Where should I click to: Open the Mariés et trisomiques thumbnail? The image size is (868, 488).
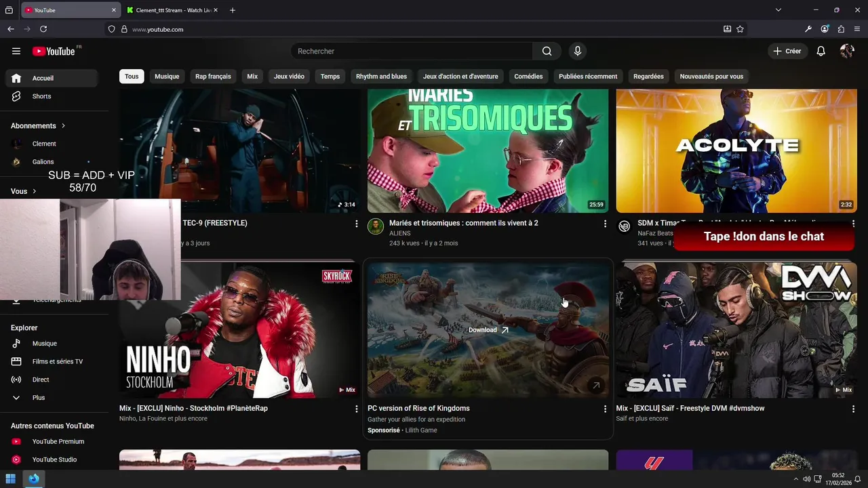pyautogui.click(x=488, y=150)
